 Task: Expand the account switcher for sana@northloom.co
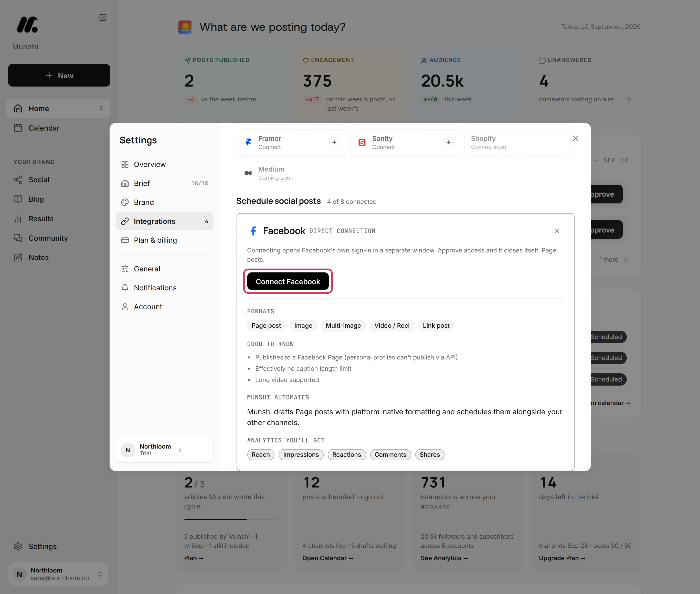pos(100,574)
